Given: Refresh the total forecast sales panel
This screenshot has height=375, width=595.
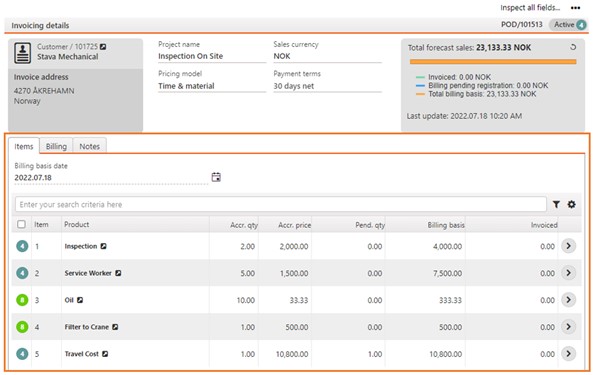Looking at the screenshot, I should coord(573,47).
